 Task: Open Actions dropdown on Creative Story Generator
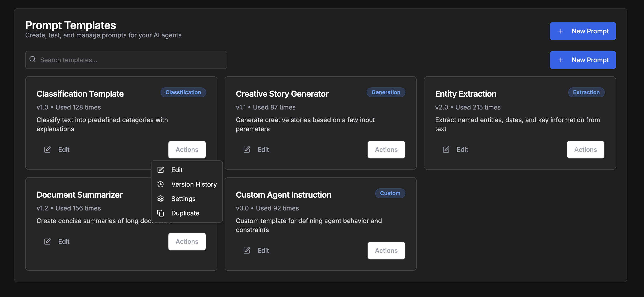(x=386, y=150)
